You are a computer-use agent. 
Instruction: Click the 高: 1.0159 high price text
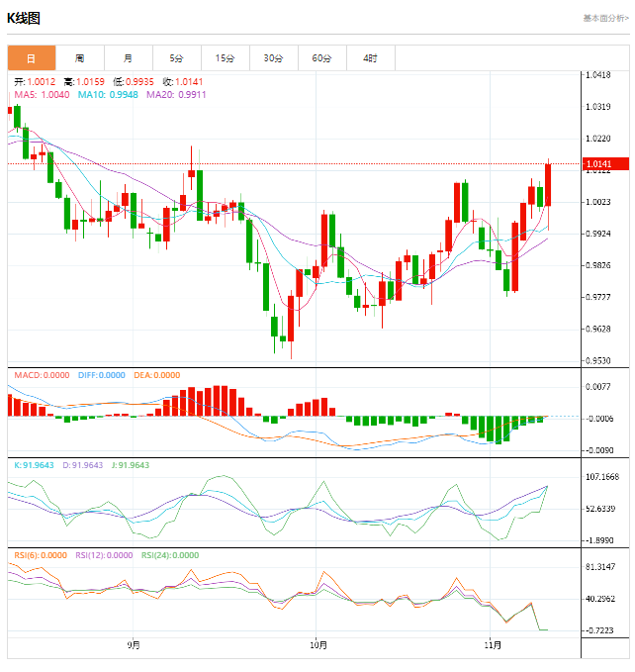84,81
